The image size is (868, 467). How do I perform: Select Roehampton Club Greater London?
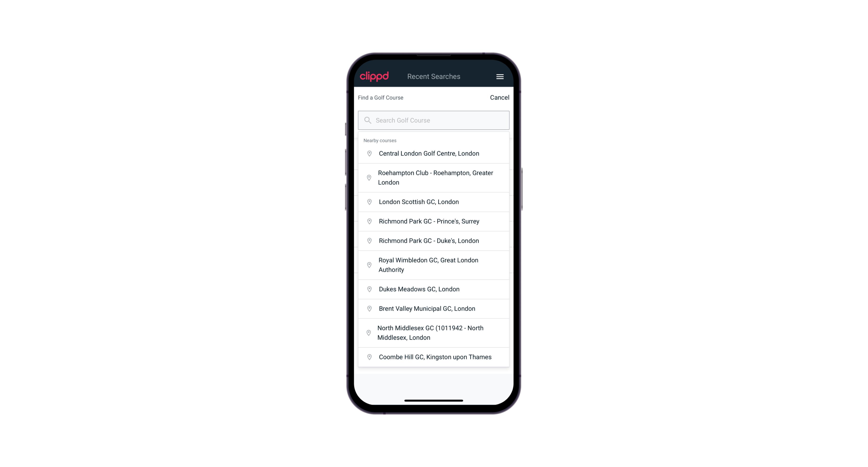(x=434, y=178)
